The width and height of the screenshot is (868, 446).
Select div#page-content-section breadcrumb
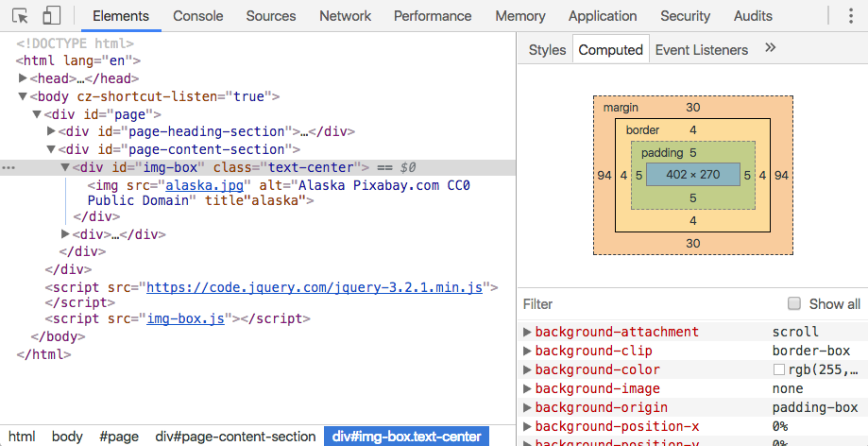[235, 437]
